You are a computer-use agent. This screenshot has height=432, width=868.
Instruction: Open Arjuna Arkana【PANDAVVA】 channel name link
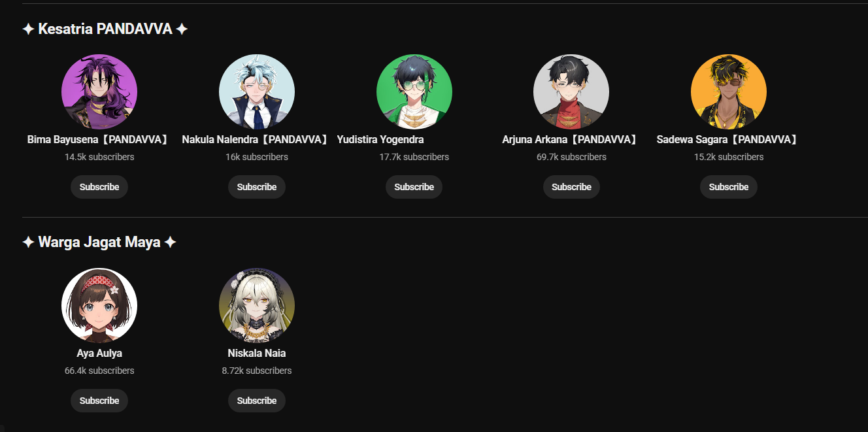pos(571,139)
